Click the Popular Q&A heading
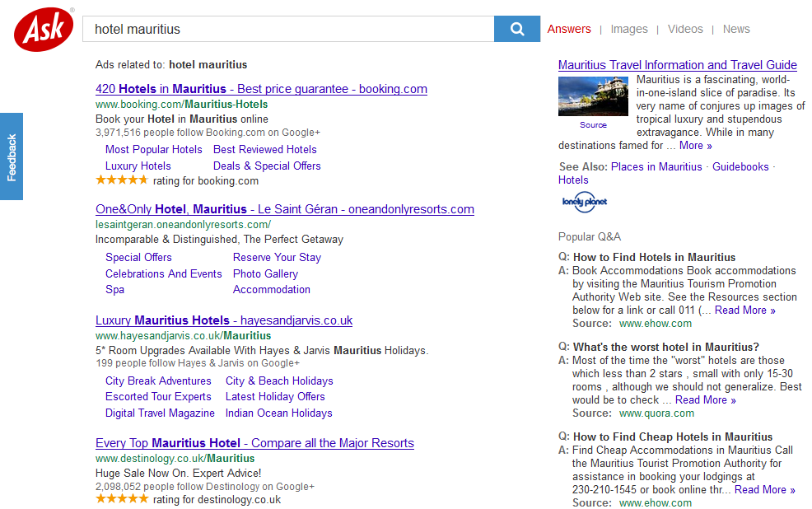Image resolution: width=812 pixels, height=509 pixels. tap(590, 236)
